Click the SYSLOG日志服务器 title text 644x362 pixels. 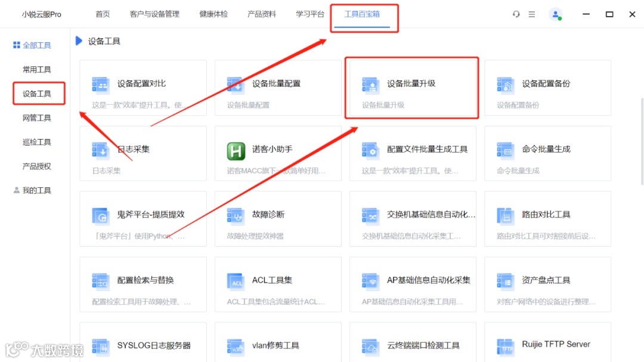tap(154, 345)
